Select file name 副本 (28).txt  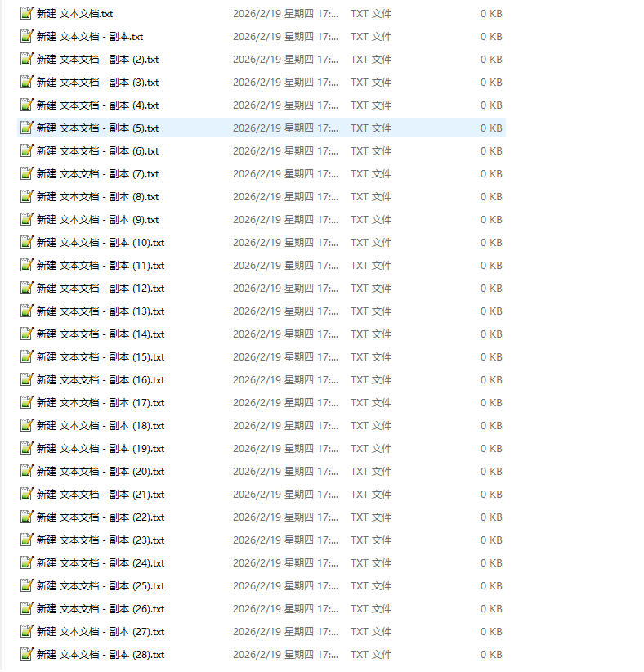(x=101, y=655)
